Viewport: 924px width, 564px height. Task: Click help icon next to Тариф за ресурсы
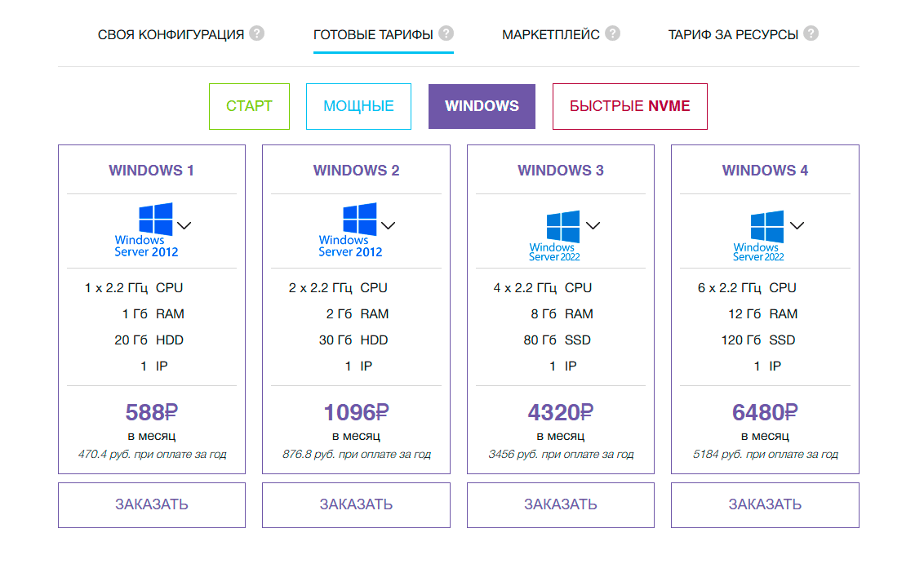click(x=811, y=33)
